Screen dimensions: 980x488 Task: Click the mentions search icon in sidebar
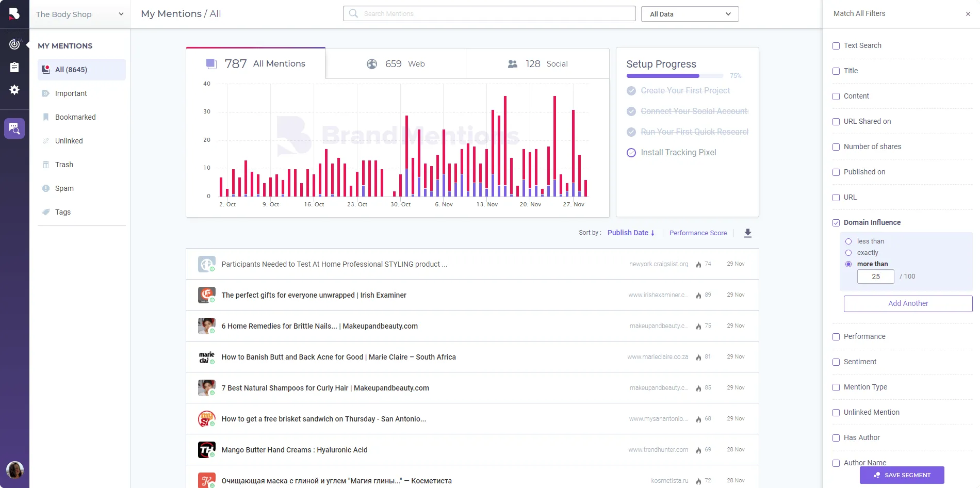(x=14, y=128)
